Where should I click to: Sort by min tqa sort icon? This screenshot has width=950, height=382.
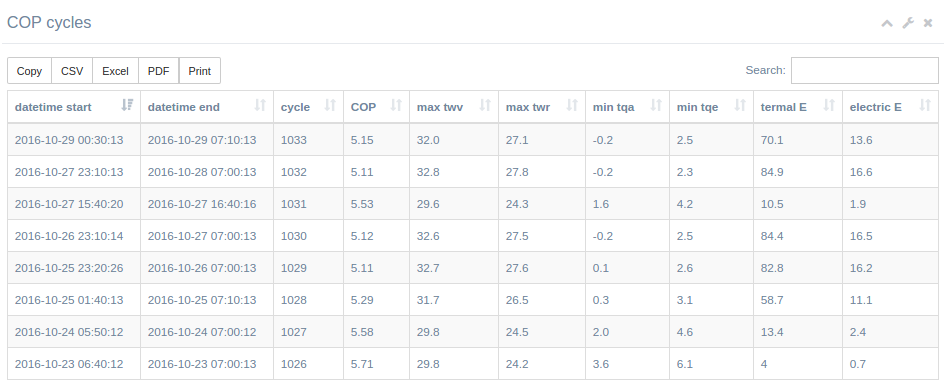pyautogui.click(x=656, y=105)
